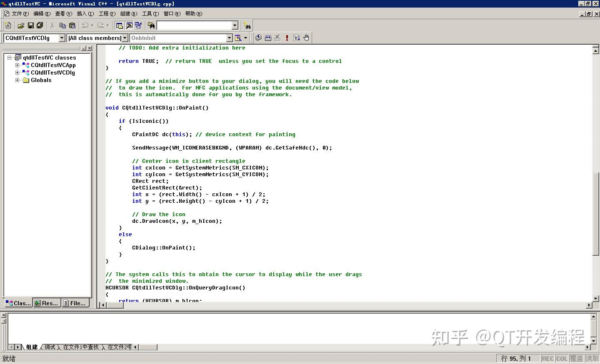Click the Cut scissors toolbar icon

click(52, 25)
